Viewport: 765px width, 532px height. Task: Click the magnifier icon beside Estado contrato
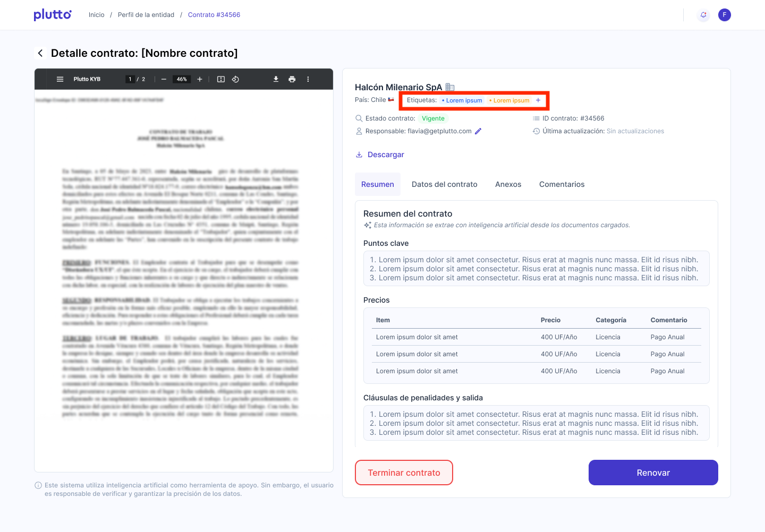coord(359,118)
